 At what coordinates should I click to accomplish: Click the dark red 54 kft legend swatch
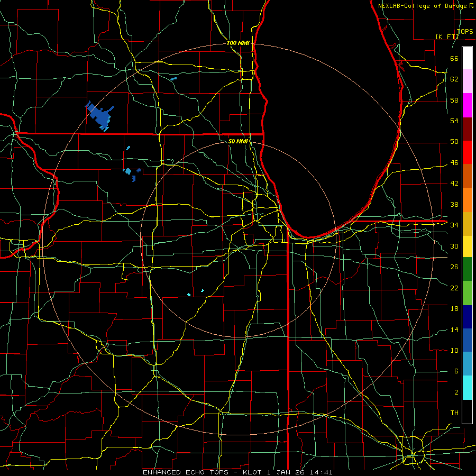(467, 129)
